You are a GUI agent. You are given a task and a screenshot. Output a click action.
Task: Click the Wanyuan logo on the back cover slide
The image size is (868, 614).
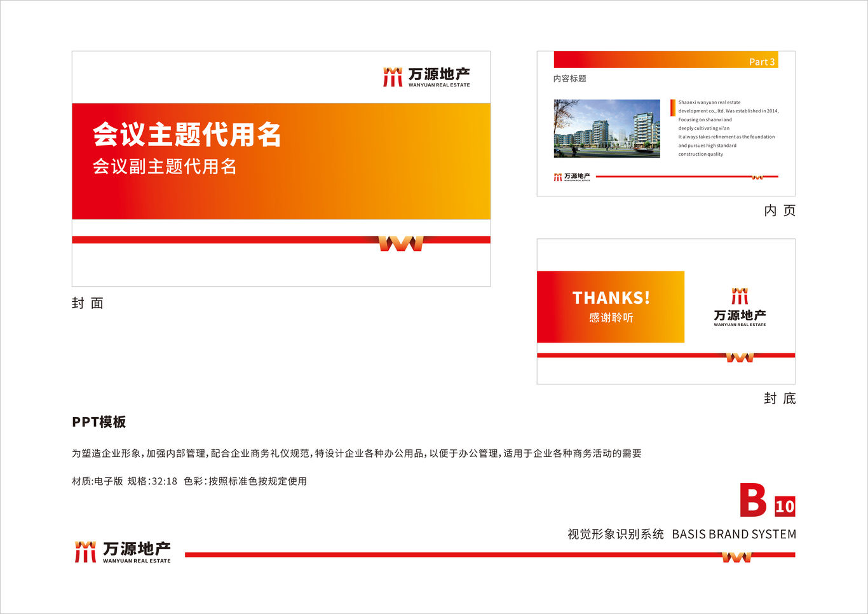pos(740,307)
